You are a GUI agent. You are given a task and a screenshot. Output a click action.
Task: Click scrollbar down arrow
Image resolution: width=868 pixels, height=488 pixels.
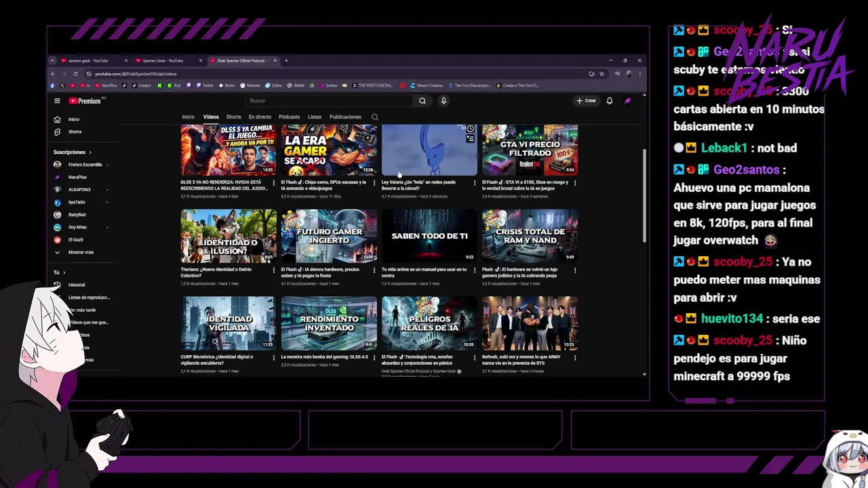coord(644,375)
